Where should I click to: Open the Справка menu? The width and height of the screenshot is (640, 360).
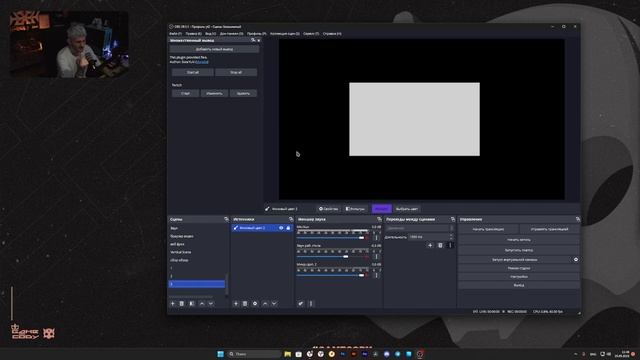(332, 33)
